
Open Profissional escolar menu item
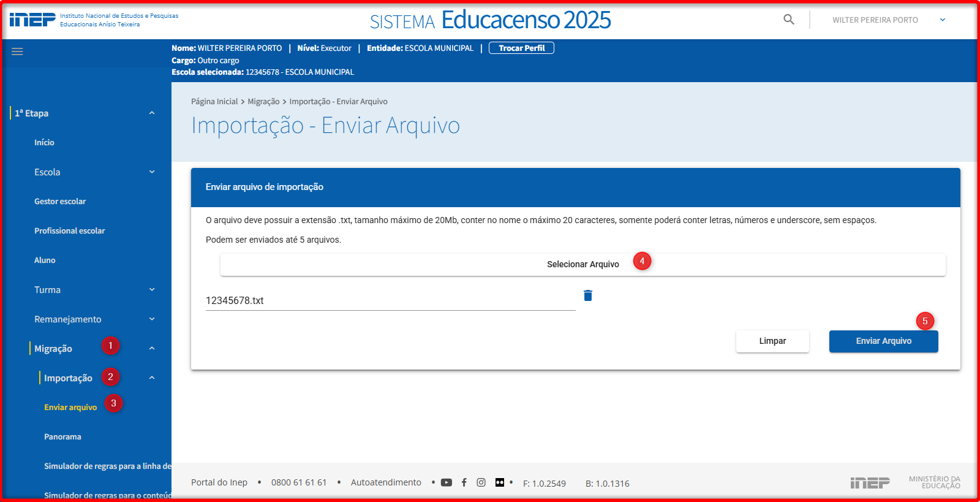tap(69, 230)
